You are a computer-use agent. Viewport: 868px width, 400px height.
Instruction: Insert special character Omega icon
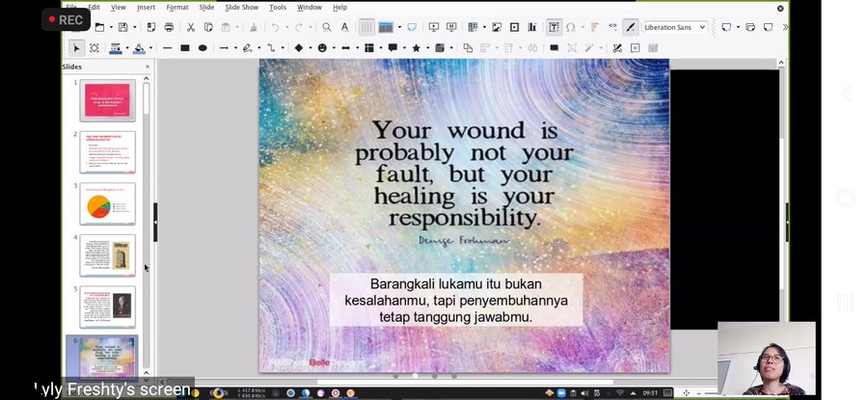click(571, 27)
